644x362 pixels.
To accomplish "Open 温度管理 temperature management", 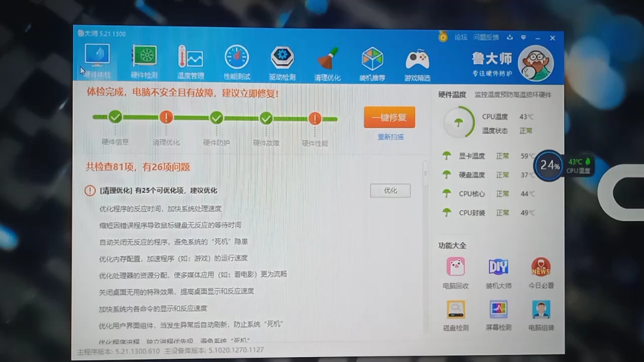I will tap(190, 60).
